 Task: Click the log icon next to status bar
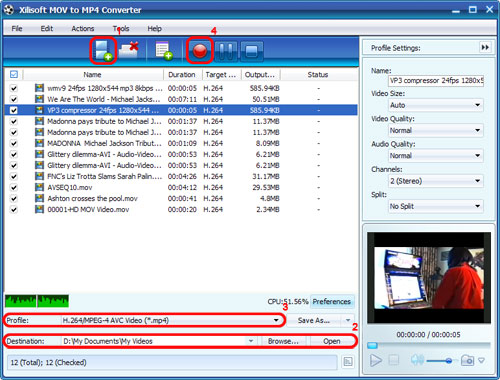pos(348,362)
